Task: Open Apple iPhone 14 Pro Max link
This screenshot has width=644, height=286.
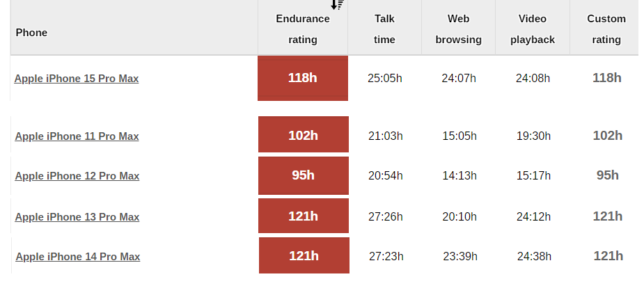Action: (78, 257)
